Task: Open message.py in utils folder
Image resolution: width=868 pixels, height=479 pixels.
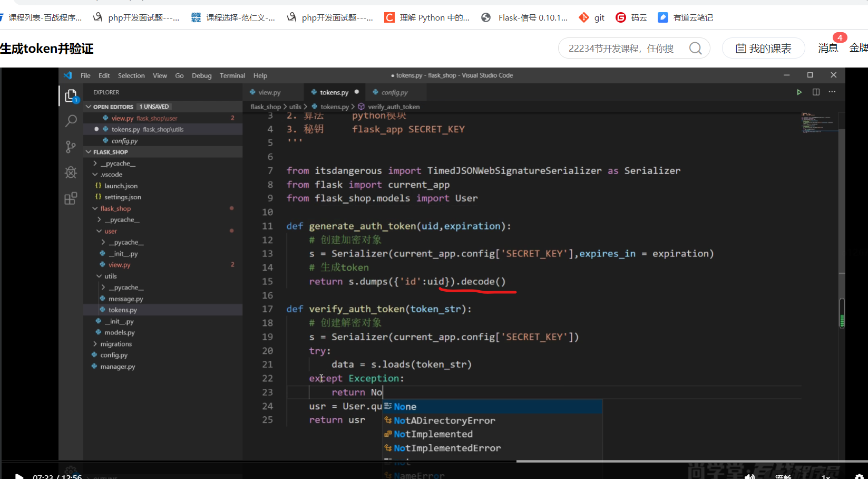Action: (x=125, y=299)
